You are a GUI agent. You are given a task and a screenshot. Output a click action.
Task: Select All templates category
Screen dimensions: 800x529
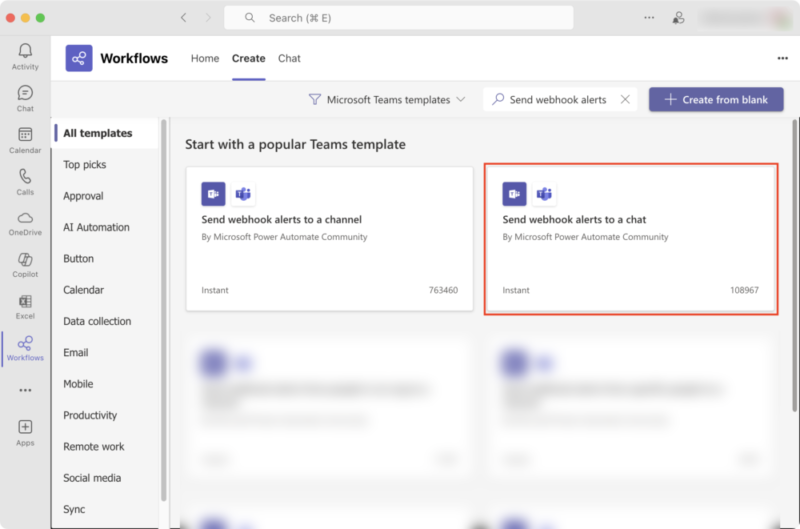click(106, 133)
